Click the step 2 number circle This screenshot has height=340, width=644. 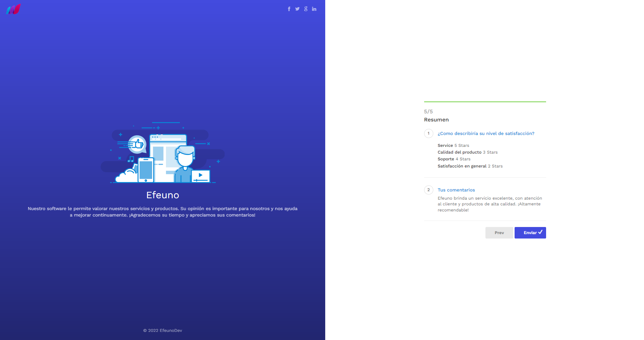429,190
